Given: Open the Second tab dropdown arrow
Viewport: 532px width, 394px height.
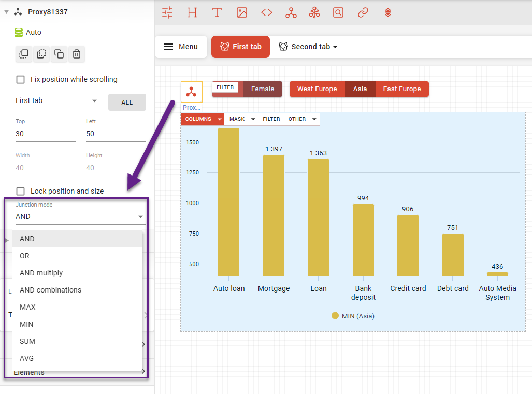Looking at the screenshot, I should pos(335,47).
